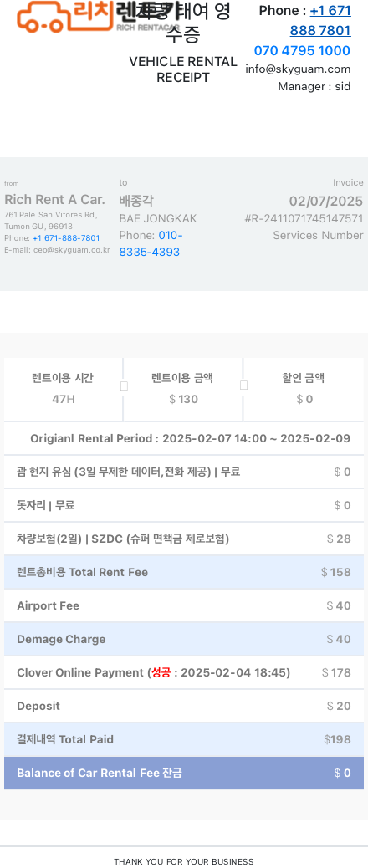Click the 차량보험(2일) SZDC insurance row
368x868 pixels.
coord(184,539)
